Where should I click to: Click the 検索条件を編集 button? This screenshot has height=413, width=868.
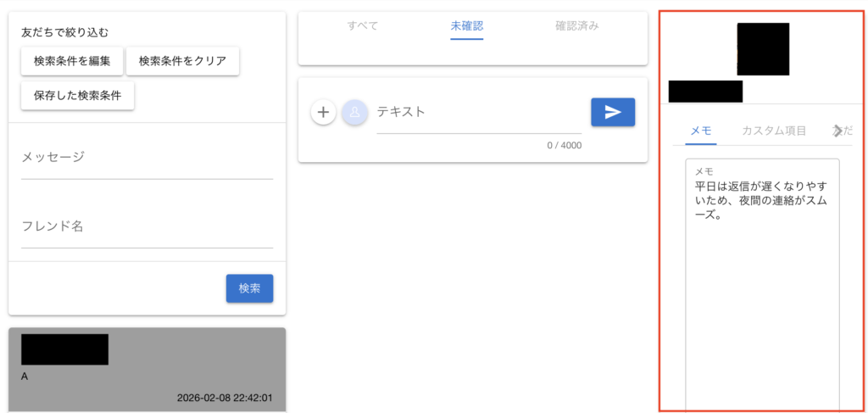tap(72, 61)
